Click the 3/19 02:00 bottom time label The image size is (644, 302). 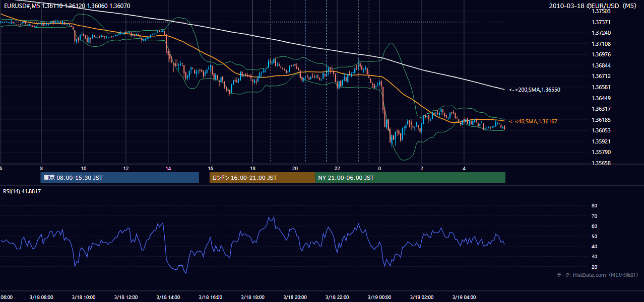[x=422, y=297]
